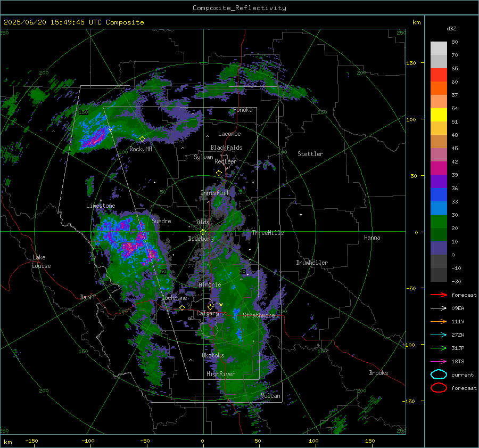Image resolution: width=479 pixels, height=448 pixels.
Task: Click the HighRiver label
Action: [x=221, y=374]
